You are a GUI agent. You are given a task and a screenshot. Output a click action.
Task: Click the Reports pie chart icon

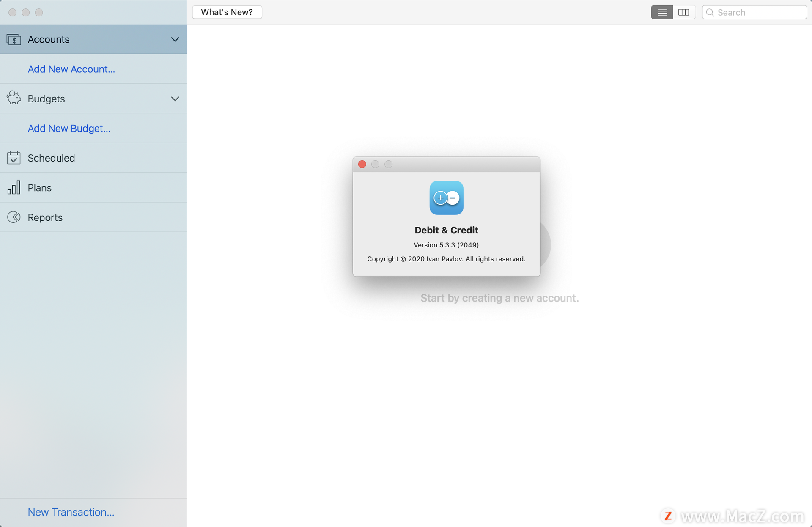[14, 217]
